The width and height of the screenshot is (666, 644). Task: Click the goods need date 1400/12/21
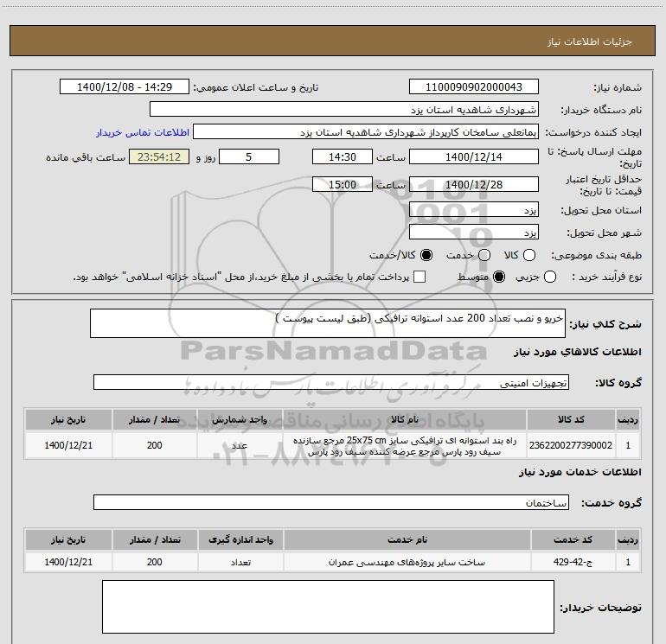68,445
